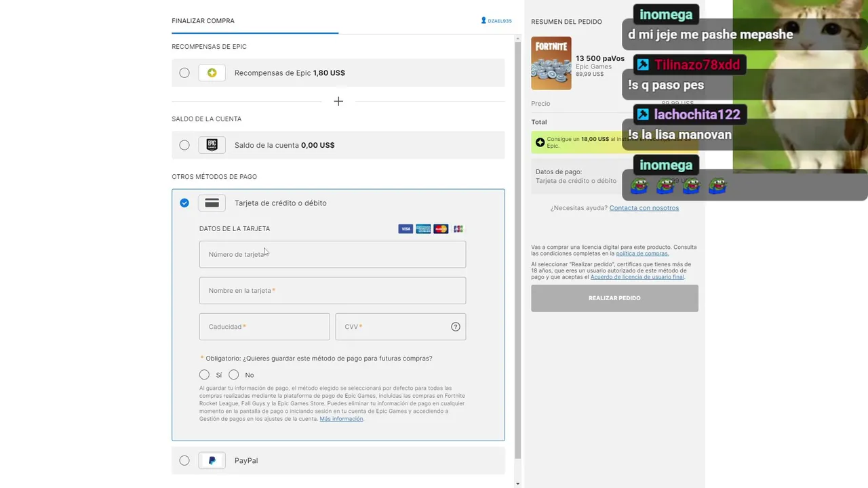Viewport: 868px width, 488px height.
Task: Click the 13 500 paVos product title
Action: [600, 58]
